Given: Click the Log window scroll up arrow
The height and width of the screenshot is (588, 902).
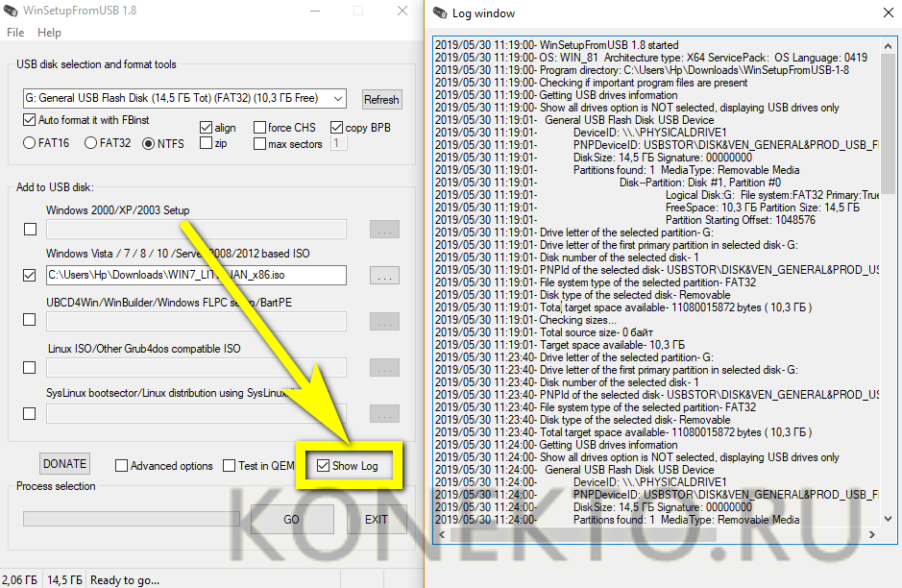Looking at the screenshot, I should coord(889,45).
